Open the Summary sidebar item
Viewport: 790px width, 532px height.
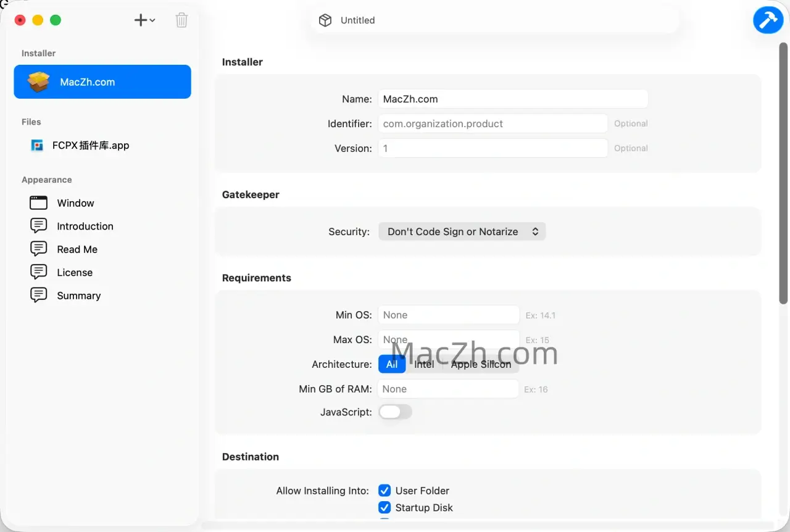(78, 296)
